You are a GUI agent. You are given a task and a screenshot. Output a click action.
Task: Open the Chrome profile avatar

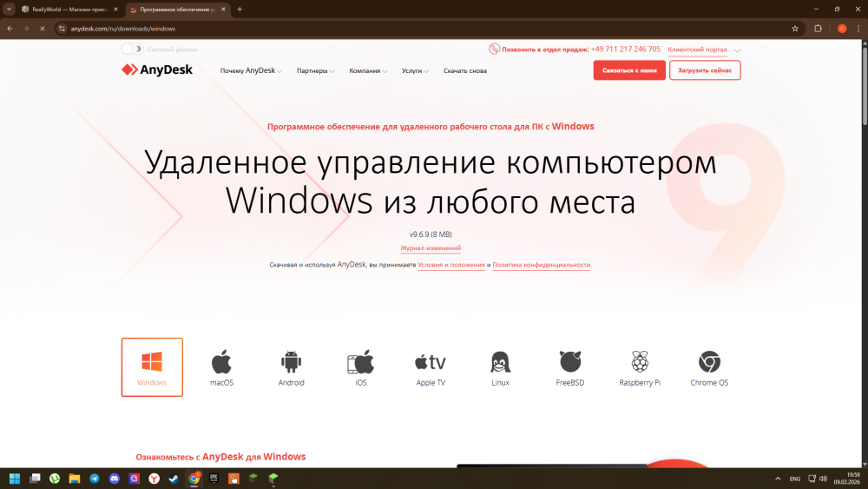(x=842, y=29)
